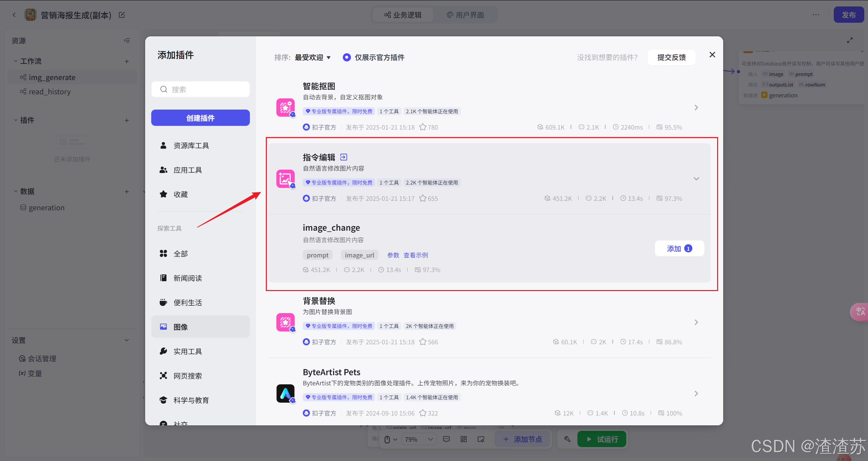Click the plus icon next to 工作流
The image size is (868, 461).
tap(127, 61)
